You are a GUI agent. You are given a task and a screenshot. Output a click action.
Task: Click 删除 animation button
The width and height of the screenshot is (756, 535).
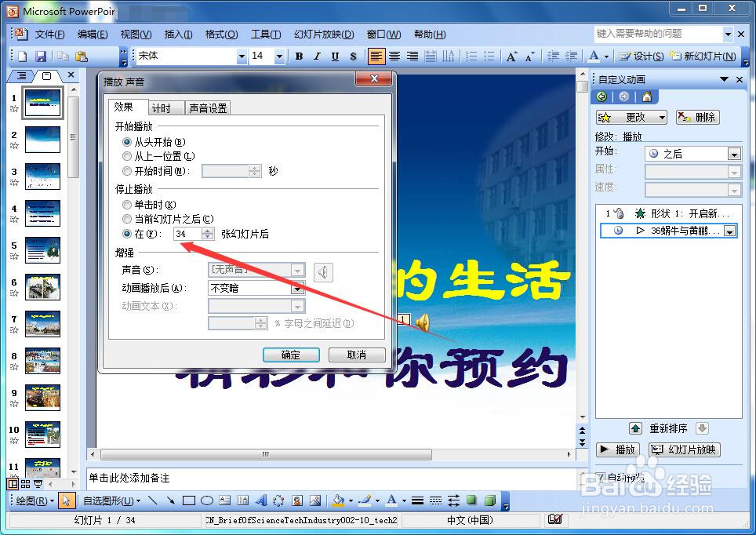click(698, 117)
